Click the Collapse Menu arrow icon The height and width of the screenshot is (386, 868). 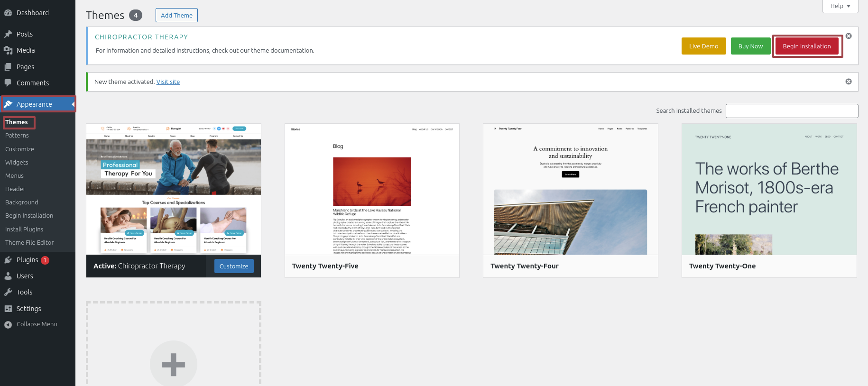coord(8,324)
